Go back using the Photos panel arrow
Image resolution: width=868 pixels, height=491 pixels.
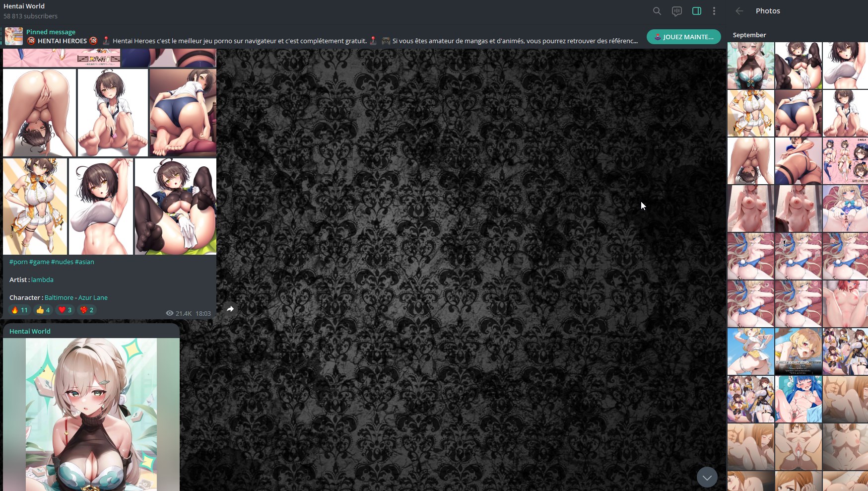pos(739,11)
